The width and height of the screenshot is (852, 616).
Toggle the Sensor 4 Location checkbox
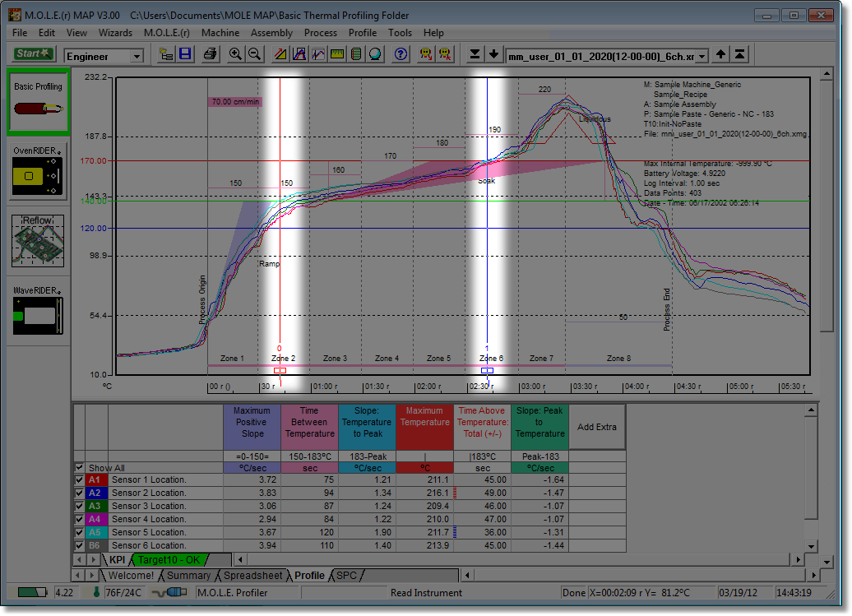tap(79, 519)
